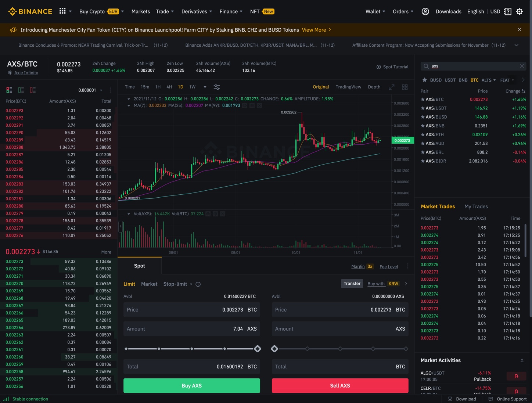Open the user account profile icon

coord(425,11)
